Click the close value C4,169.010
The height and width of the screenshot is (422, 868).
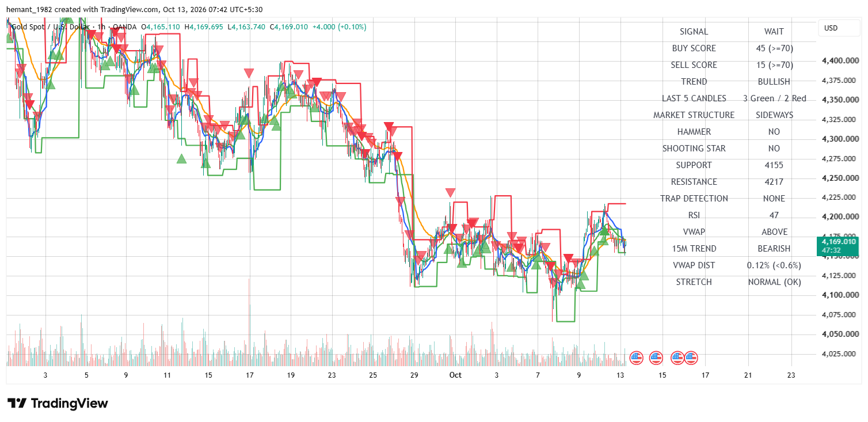tap(288, 26)
